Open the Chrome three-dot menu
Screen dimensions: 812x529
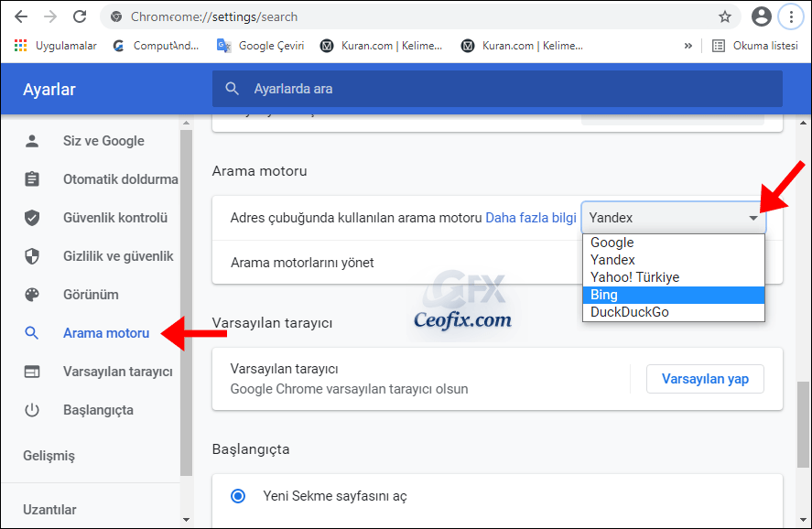click(791, 16)
